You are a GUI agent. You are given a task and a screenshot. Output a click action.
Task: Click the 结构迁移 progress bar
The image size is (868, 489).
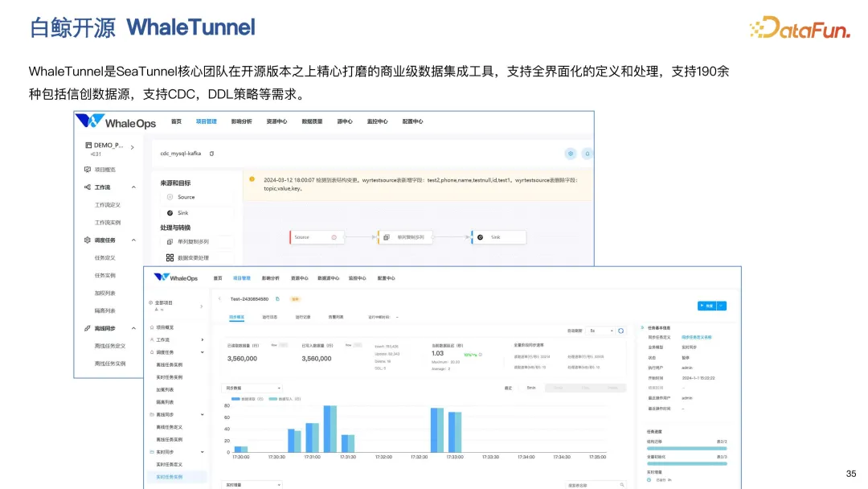[x=686, y=449]
